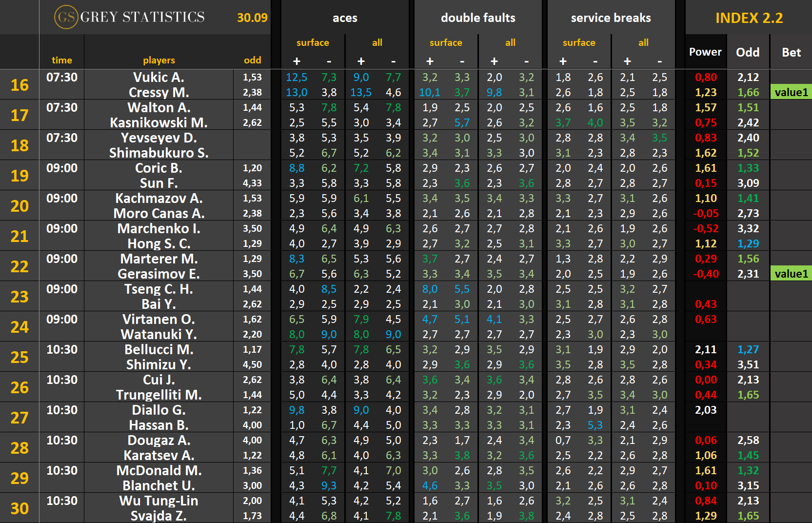Click player name Wu Tung-Lin
The image size is (812, 523).
pyautogui.click(x=159, y=501)
